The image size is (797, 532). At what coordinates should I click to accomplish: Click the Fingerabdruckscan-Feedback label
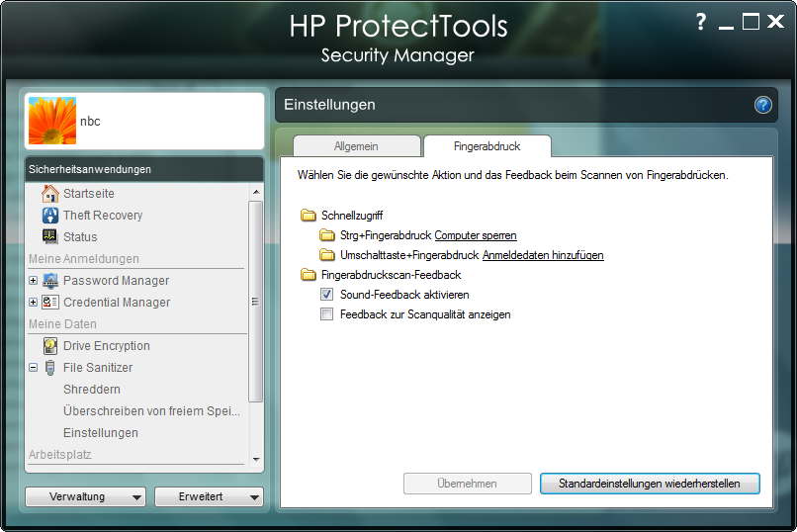[392, 275]
